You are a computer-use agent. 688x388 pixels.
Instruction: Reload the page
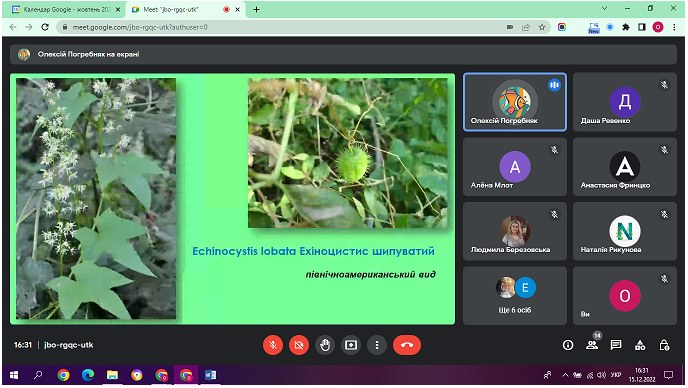tap(45, 27)
